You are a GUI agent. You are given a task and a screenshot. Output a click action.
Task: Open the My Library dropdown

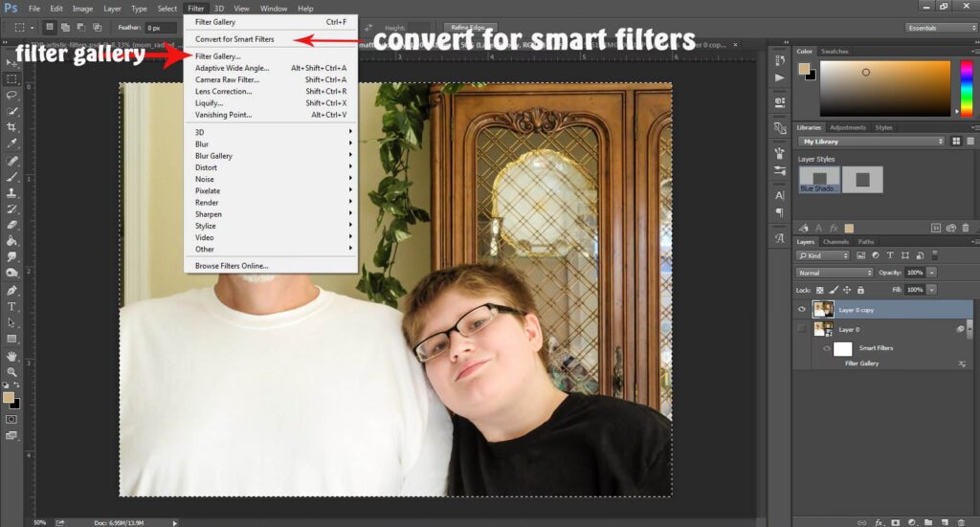point(872,142)
